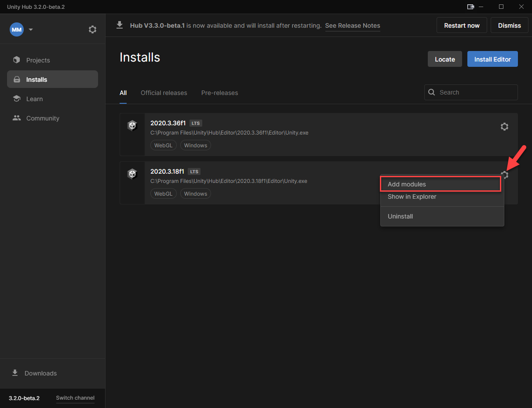
Task: Open settings gear for 2020.3.36f1 install
Action: [504, 127]
